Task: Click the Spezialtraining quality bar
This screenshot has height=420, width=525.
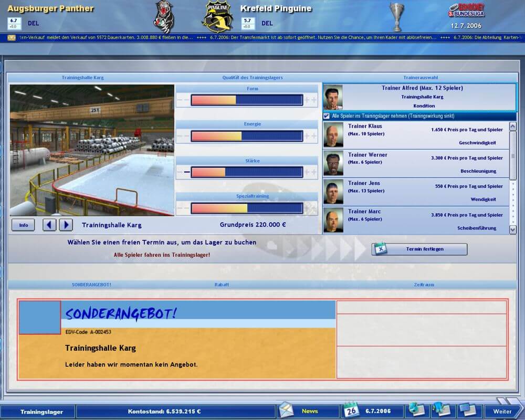Action: coord(247,208)
